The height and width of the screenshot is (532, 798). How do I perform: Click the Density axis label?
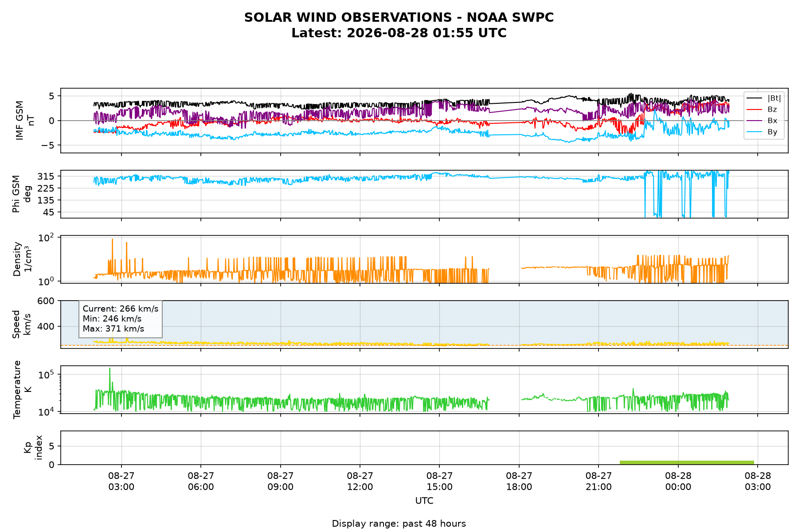[22, 259]
